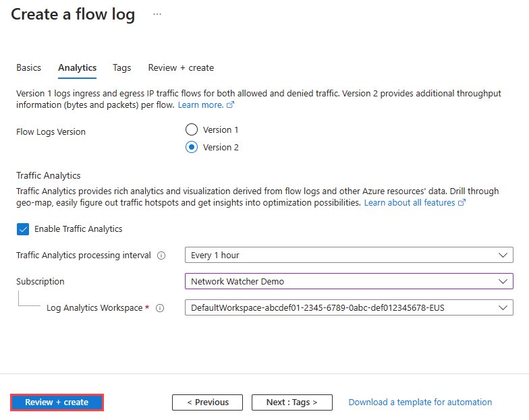Click info icon next to Traffic Analytics processing interval
This screenshot has height=420, width=529.
[x=161, y=256]
